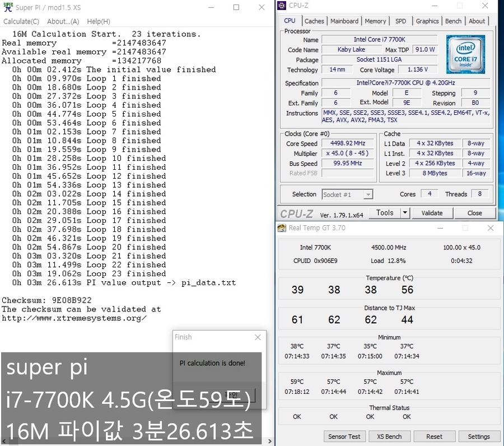Close the Real Temp GT window
Screen dimensions: 504x446
coord(491,228)
